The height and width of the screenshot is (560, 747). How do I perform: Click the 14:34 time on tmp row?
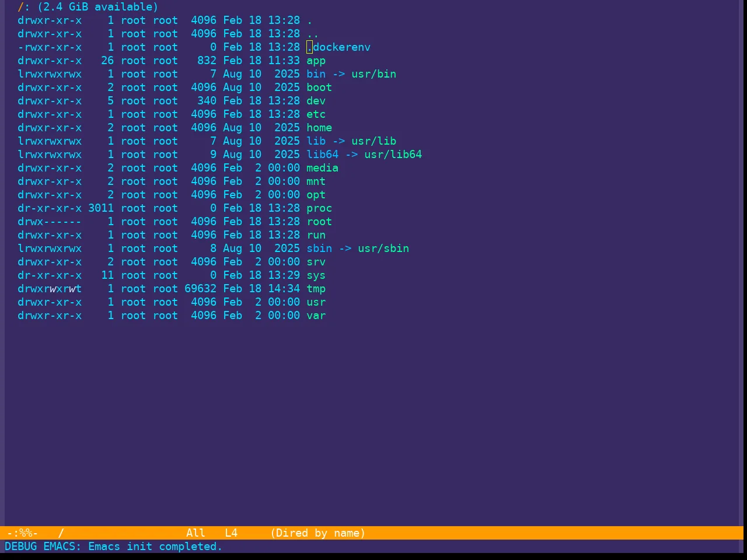(284, 289)
